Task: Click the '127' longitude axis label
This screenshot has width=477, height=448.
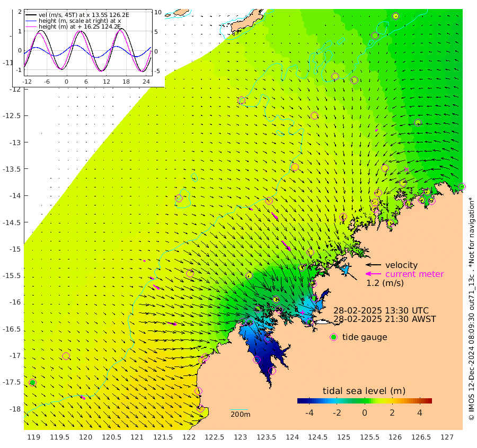Action: 447,437
